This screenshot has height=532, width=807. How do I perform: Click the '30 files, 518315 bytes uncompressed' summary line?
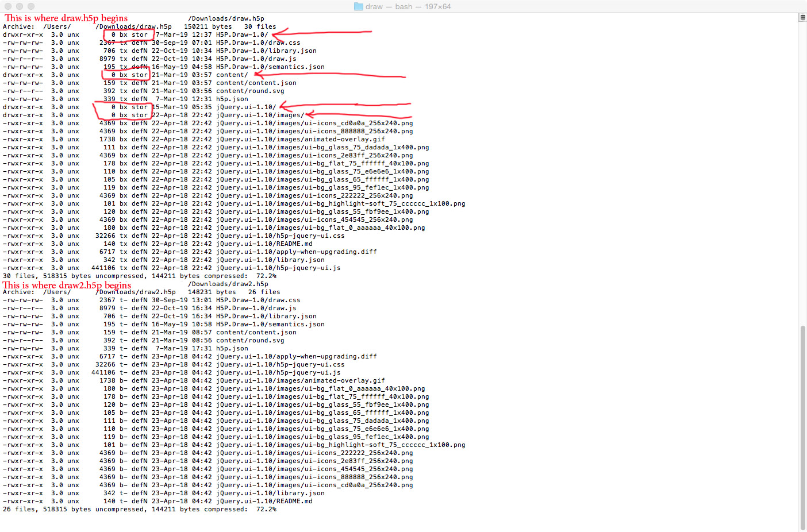(x=140, y=276)
